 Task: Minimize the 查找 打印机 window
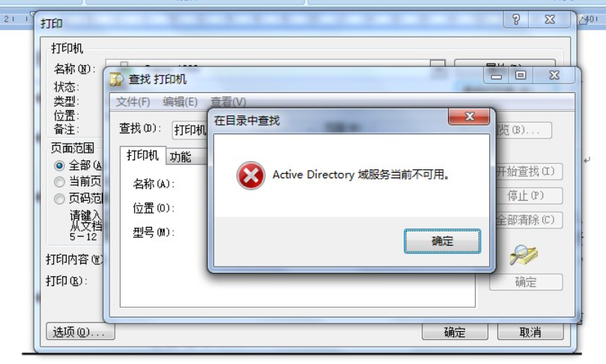click(x=496, y=75)
